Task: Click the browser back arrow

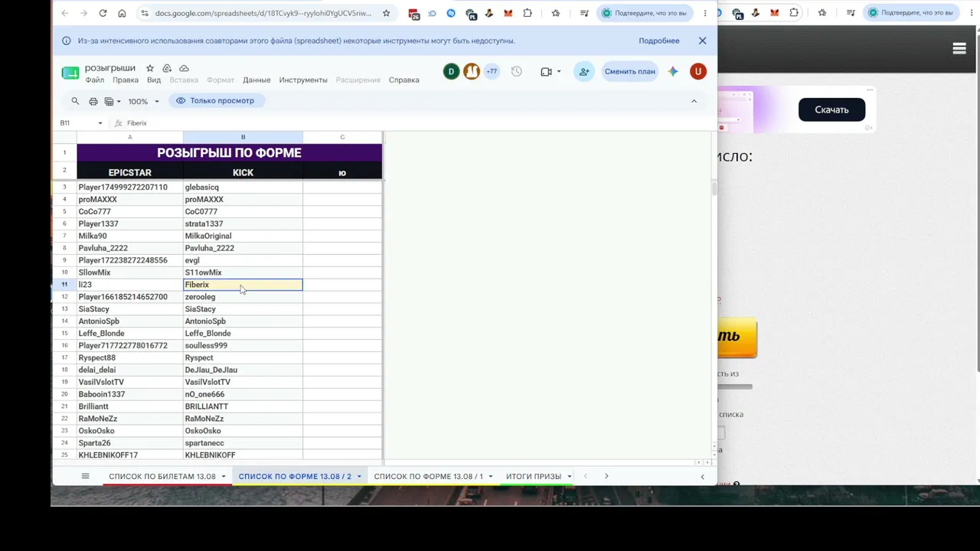Action: [x=65, y=13]
